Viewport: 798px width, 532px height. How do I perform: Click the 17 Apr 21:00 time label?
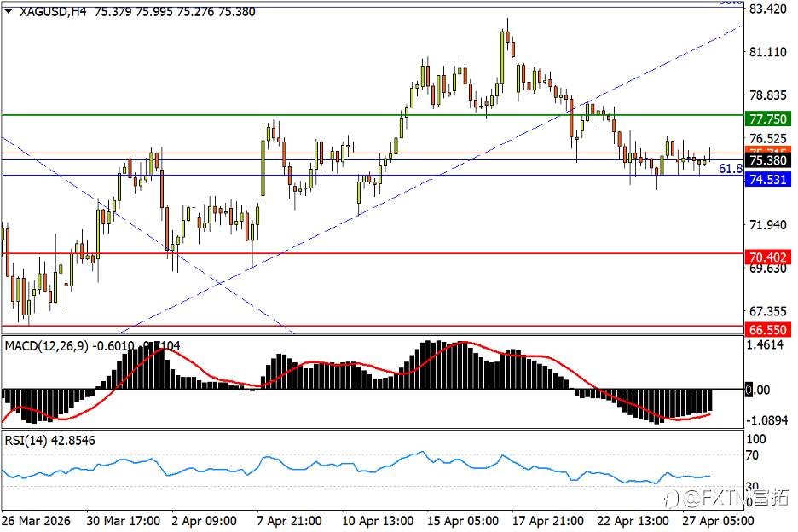point(547,521)
